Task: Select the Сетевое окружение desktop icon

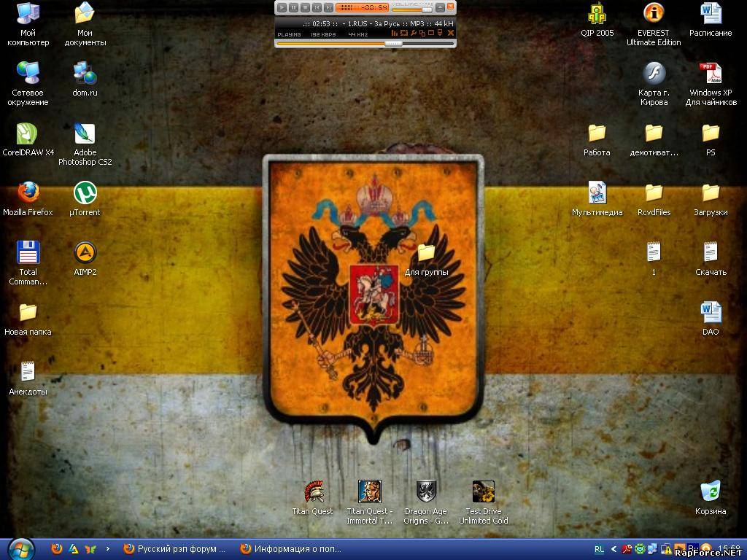Action: click(x=28, y=84)
